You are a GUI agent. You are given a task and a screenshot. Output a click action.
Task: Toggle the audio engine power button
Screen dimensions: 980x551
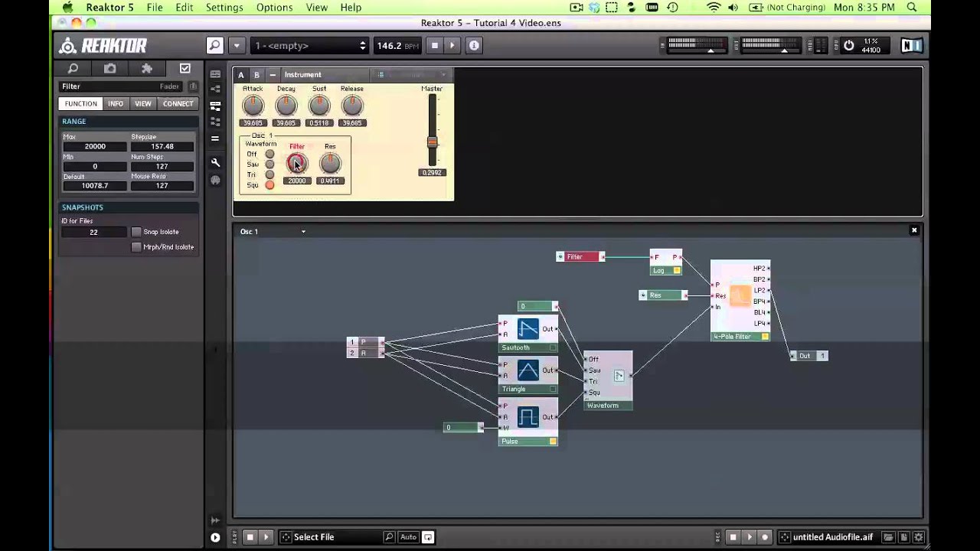848,46
